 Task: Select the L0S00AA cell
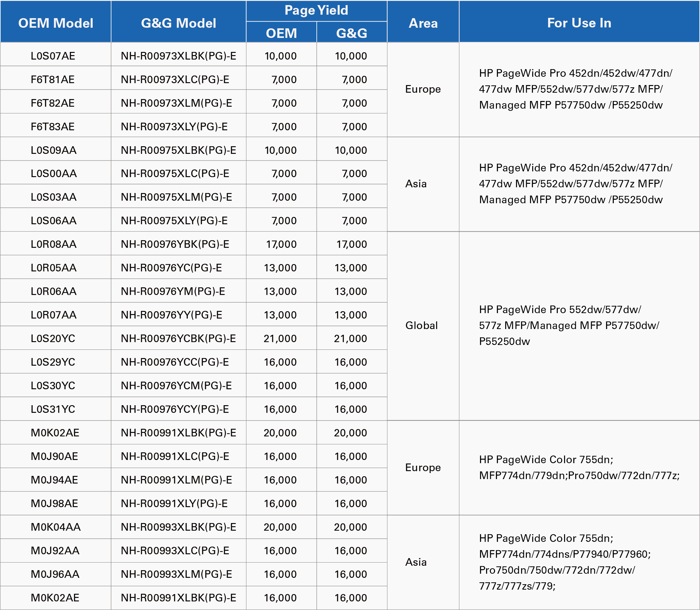(x=55, y=172)
